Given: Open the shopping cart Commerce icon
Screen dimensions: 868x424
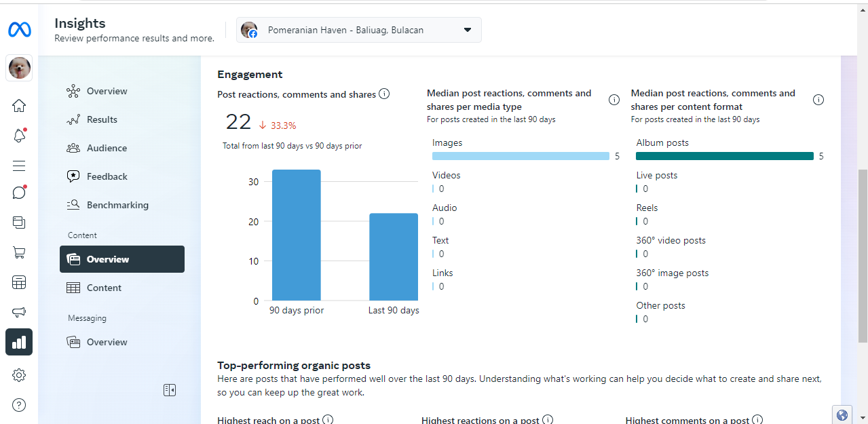Looking at the screenshot, I should pos(19,252).
